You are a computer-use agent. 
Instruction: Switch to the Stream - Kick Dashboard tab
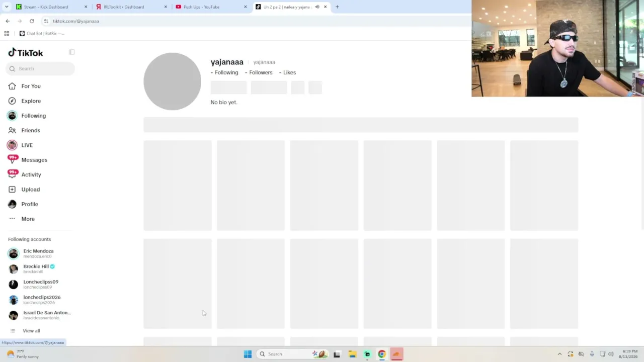click(50, 7)
